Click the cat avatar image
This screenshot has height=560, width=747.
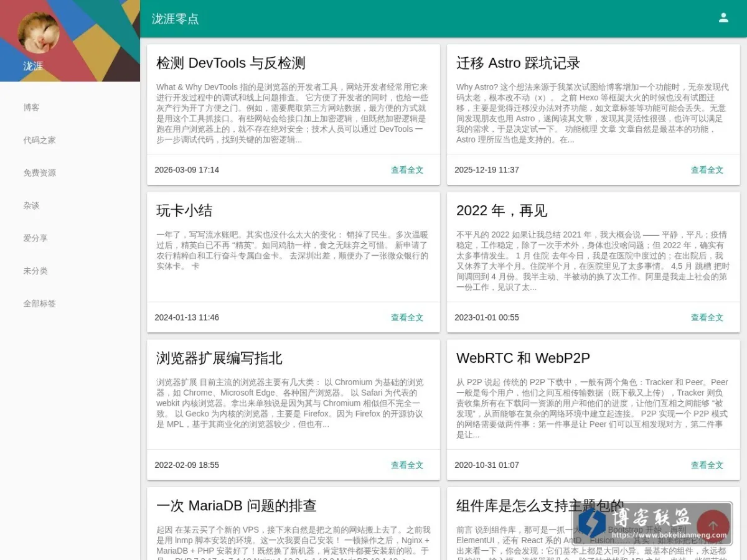tap(39, 33)
